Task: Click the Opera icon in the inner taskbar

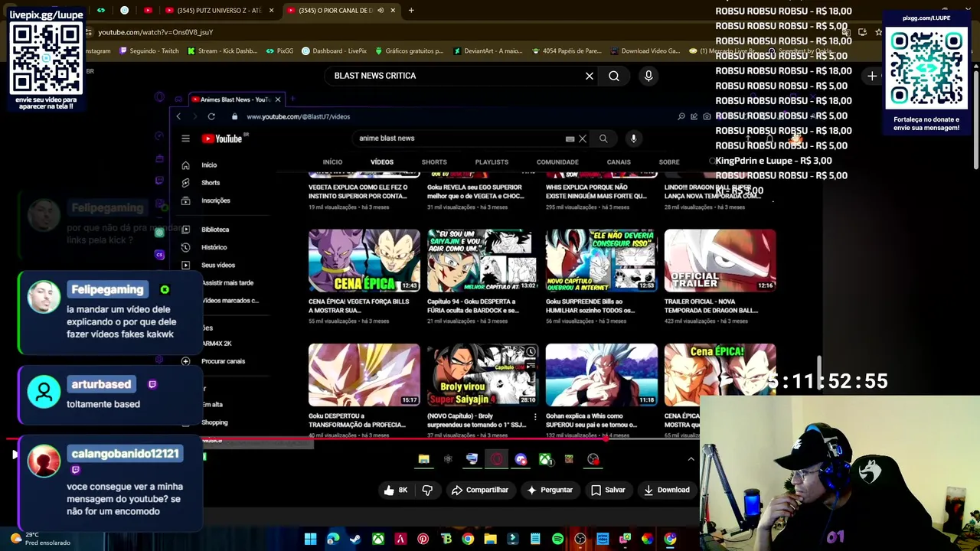Action: 497,459
